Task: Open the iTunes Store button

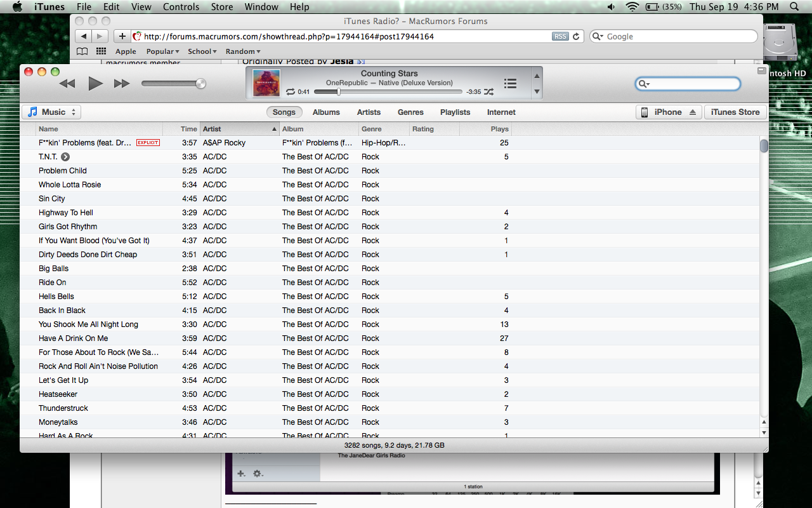Action: tap(735, 112)
